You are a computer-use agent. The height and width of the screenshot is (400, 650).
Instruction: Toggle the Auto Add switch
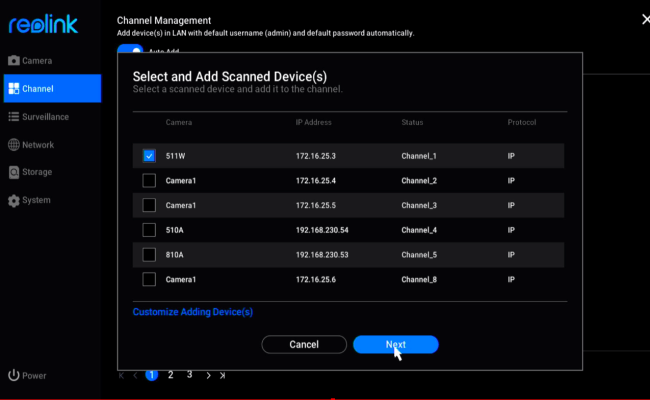pos(130,49)
